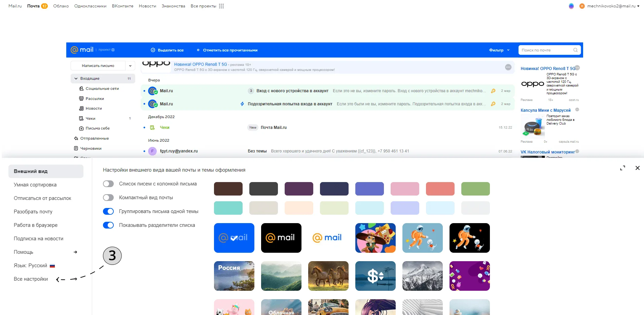The image size is (644, 315).
Task: Choose the dollar sign theme thumbnail
Action: 375,276
